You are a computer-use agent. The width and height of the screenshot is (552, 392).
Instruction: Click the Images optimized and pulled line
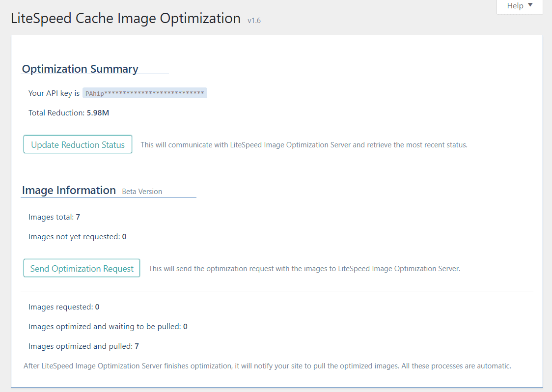pos(83,346)
